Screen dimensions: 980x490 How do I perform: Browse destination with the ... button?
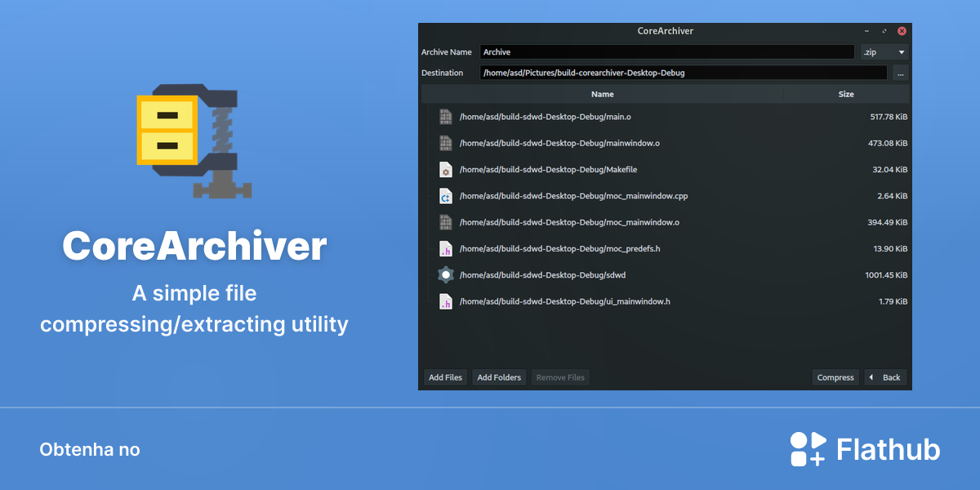[x=900, y=73]
